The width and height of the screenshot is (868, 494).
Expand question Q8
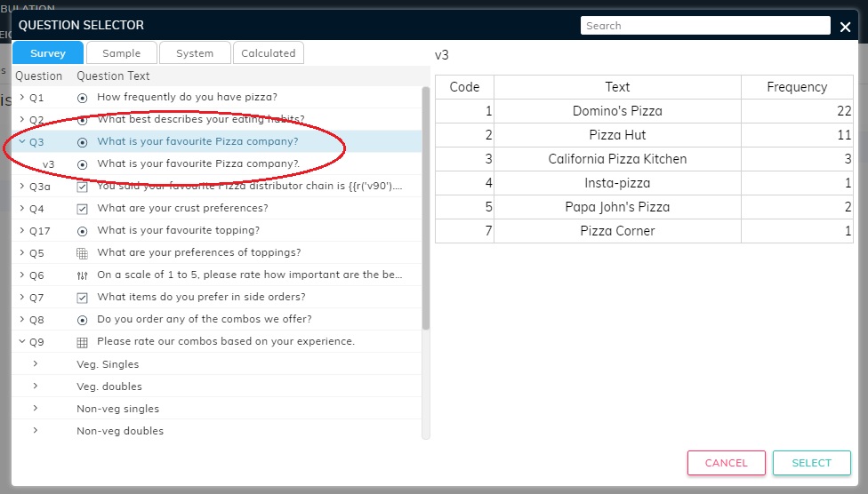22,319
